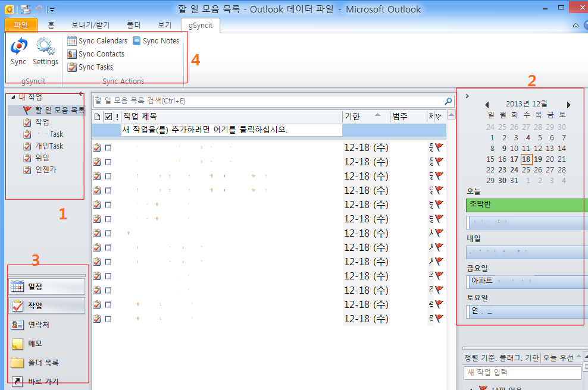
Task: Sort by the icon column header
Action: tap(97, 117)
